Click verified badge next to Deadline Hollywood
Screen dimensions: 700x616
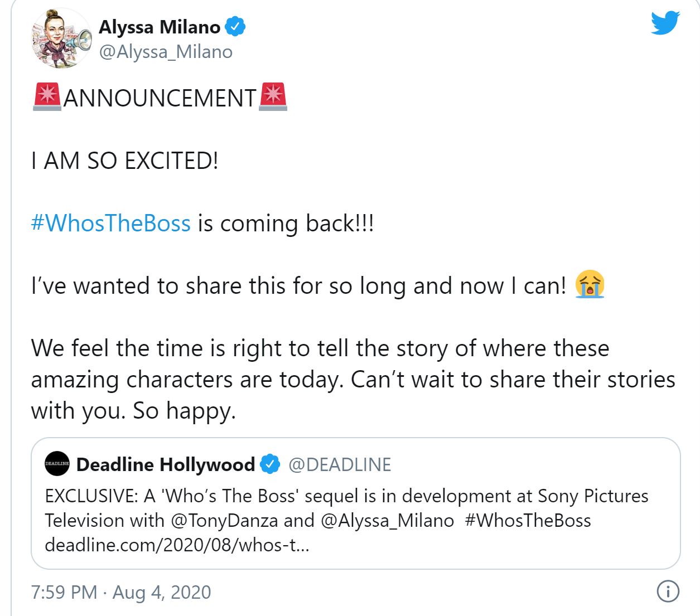(271, 464)
